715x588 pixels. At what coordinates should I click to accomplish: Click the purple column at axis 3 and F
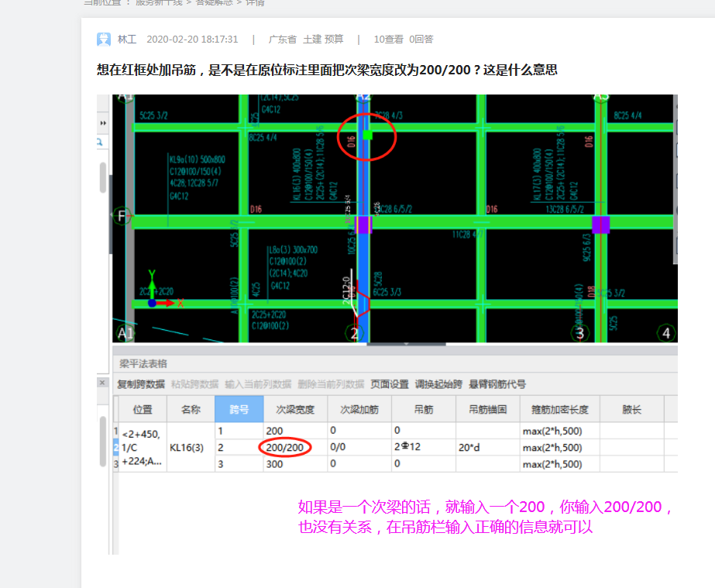(600, 225)
